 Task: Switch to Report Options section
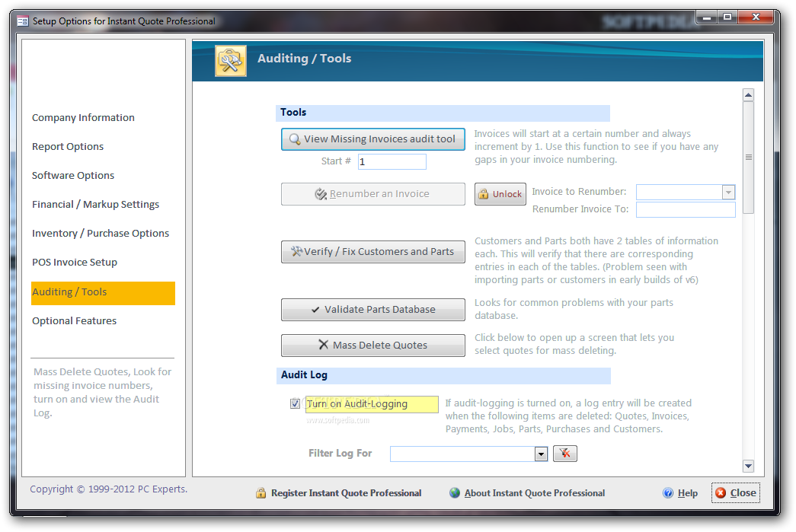[x=68, y=147]
